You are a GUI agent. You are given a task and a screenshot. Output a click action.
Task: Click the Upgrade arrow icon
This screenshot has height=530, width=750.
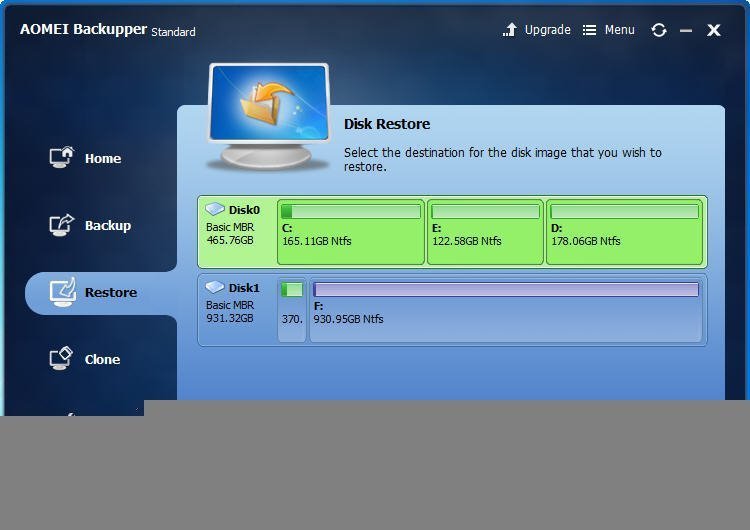[510, 30]
